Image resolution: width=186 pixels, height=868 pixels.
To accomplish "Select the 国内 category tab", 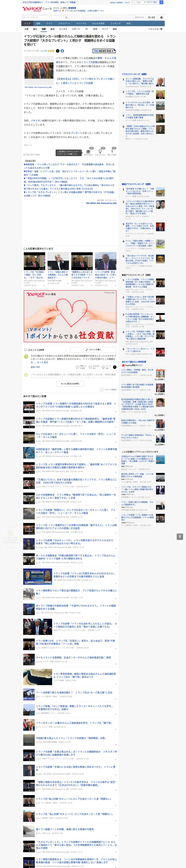I will click(x=35, y=29).
